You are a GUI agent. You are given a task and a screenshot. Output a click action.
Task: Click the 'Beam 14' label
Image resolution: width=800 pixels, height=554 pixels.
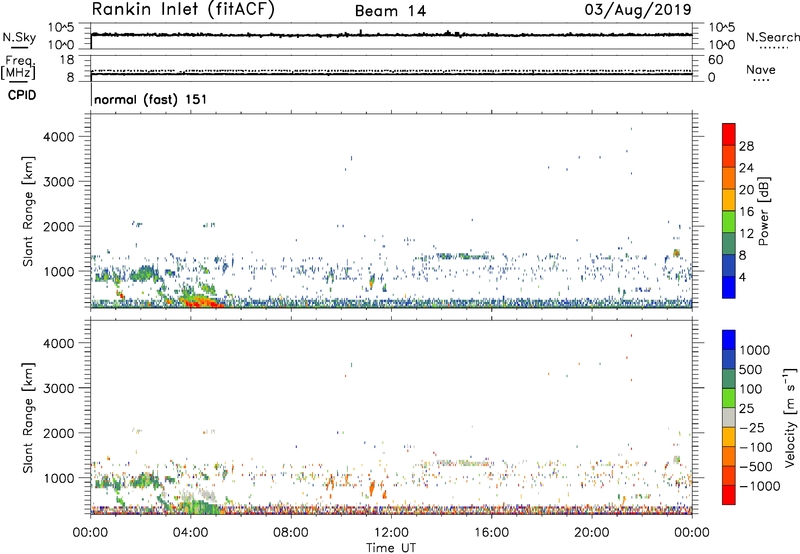pyautogui.click(x=390, y=11)
